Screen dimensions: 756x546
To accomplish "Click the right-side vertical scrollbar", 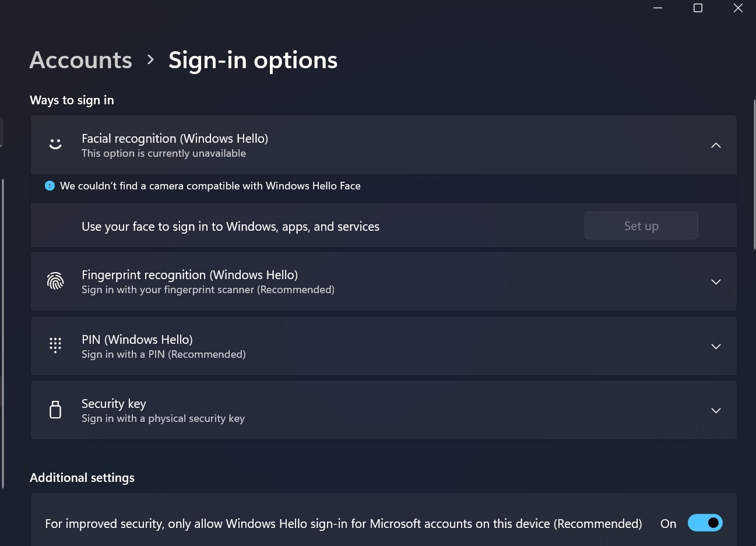I will [x=754, y=175].
